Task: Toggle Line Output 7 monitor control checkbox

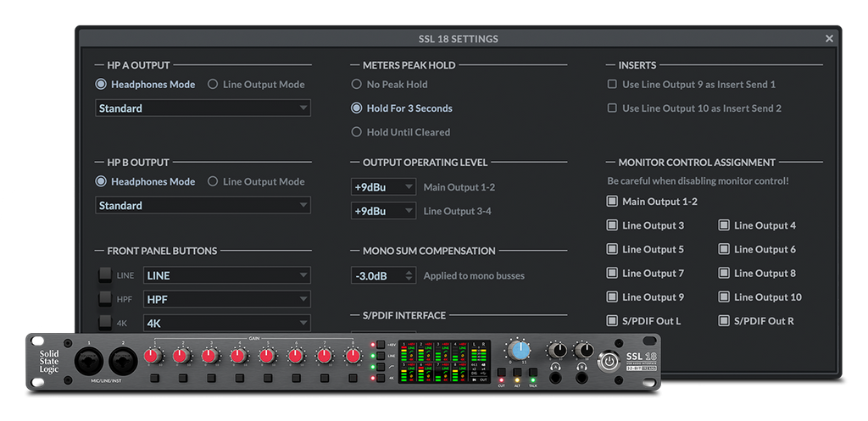Action: pos(612,273)
